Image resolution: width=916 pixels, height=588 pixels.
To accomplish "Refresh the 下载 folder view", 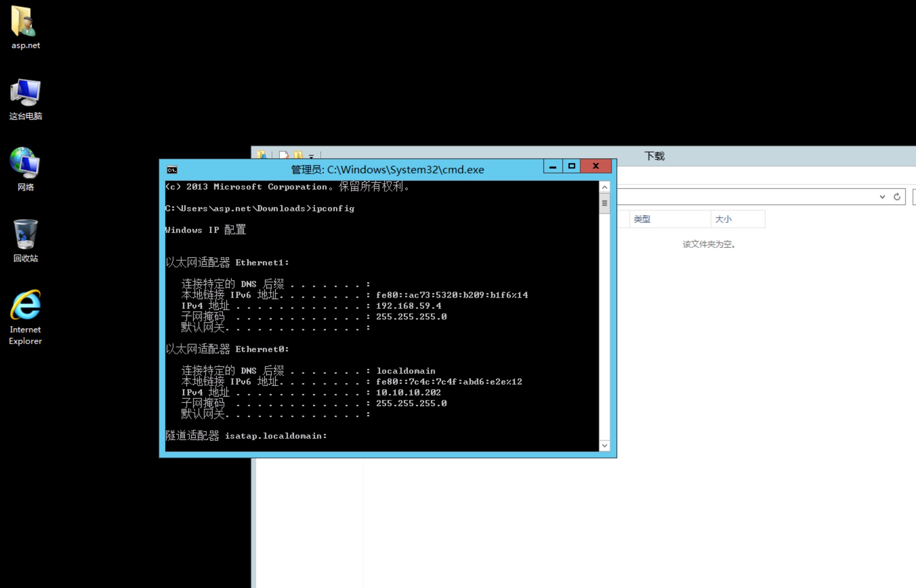I will point(897,197).
